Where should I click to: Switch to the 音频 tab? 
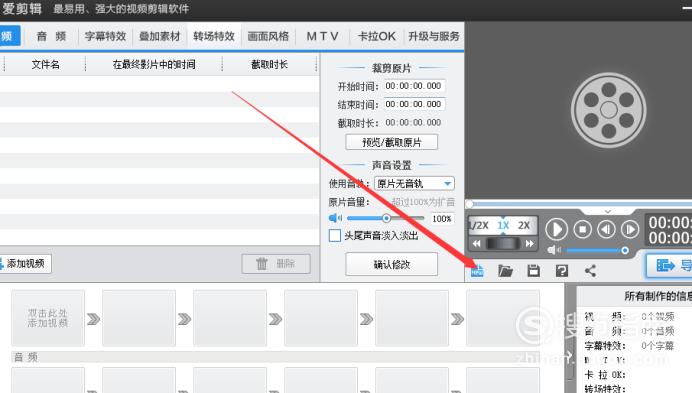[51, 36]
